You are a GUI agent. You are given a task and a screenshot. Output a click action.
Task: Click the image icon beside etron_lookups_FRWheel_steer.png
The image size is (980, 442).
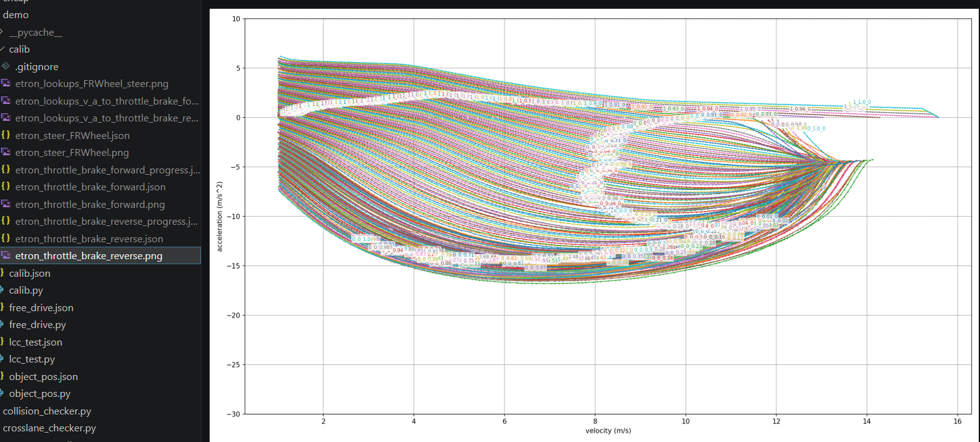pyautogui.click(x=6, y=83)
